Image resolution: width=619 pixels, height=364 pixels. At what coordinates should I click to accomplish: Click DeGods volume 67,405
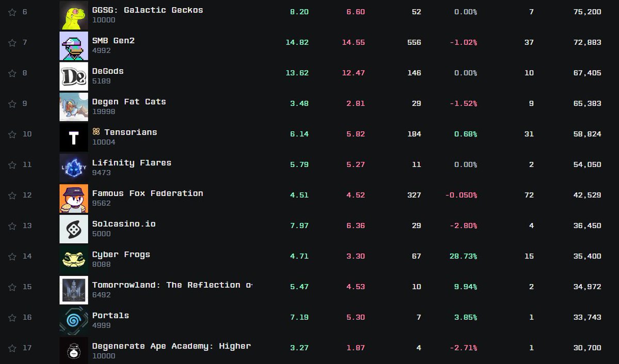coord(587,73)
